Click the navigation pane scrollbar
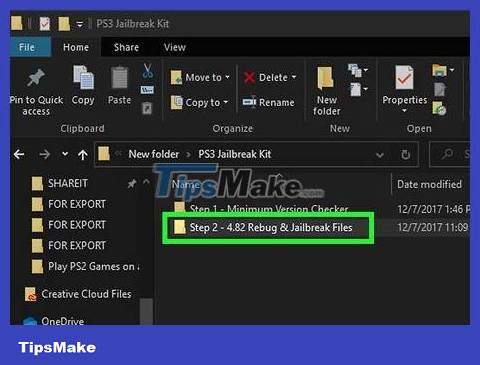480x365 pixels. tap(146, 311)
